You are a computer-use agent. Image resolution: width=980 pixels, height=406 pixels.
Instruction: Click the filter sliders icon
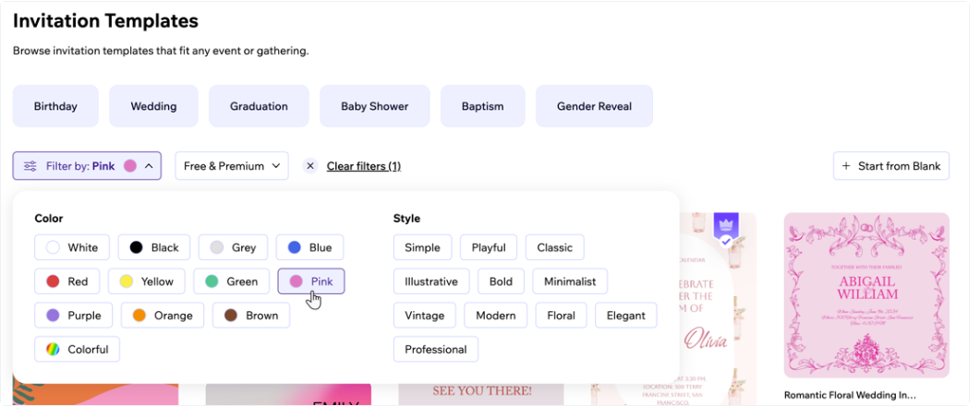(x=30, y=166)
